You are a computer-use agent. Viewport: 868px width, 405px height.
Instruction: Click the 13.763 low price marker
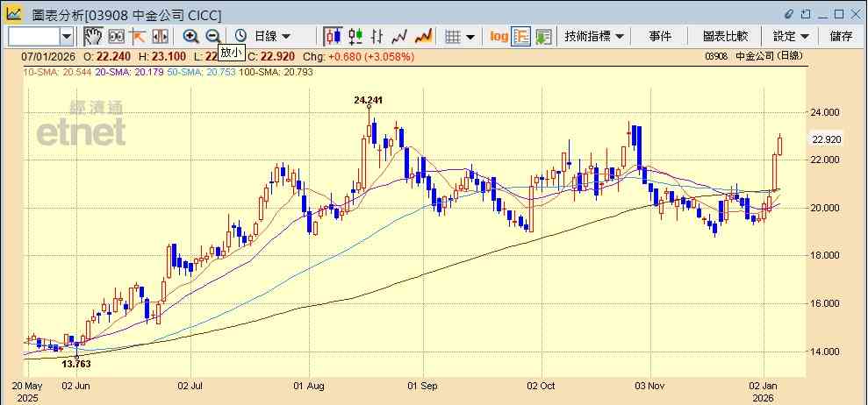(75, 364)
